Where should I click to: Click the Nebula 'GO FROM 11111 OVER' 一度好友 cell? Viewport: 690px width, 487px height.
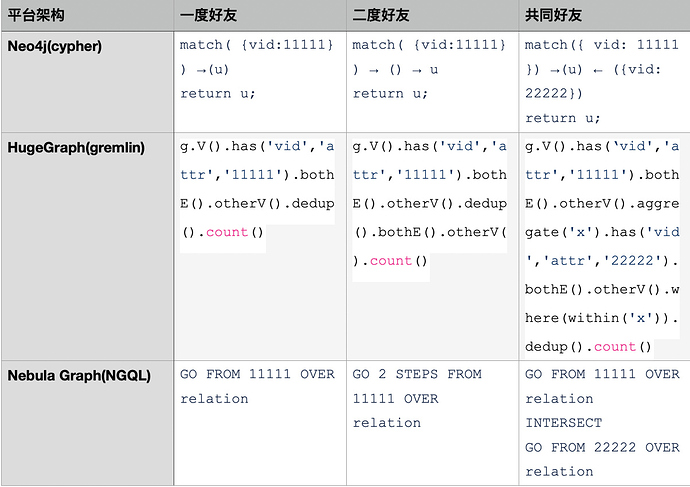coord(257,386)
